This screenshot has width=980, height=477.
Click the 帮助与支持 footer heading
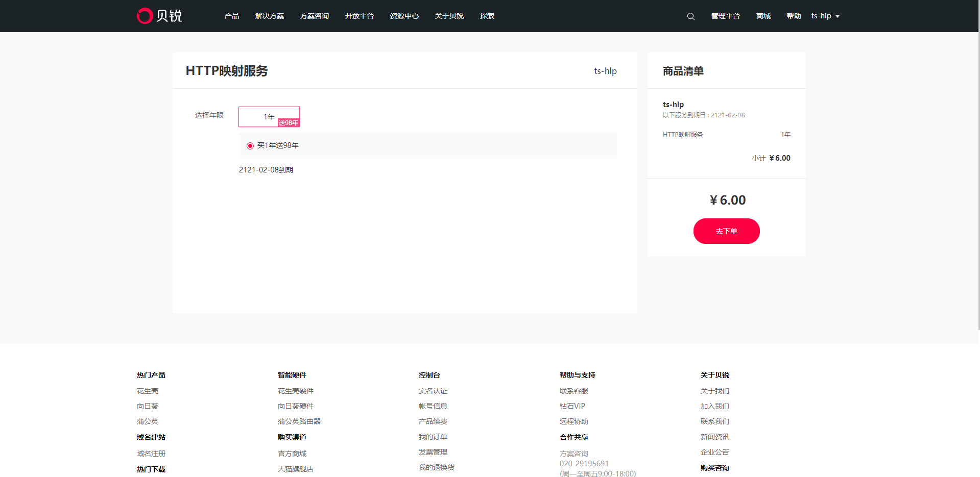point(578,375)
